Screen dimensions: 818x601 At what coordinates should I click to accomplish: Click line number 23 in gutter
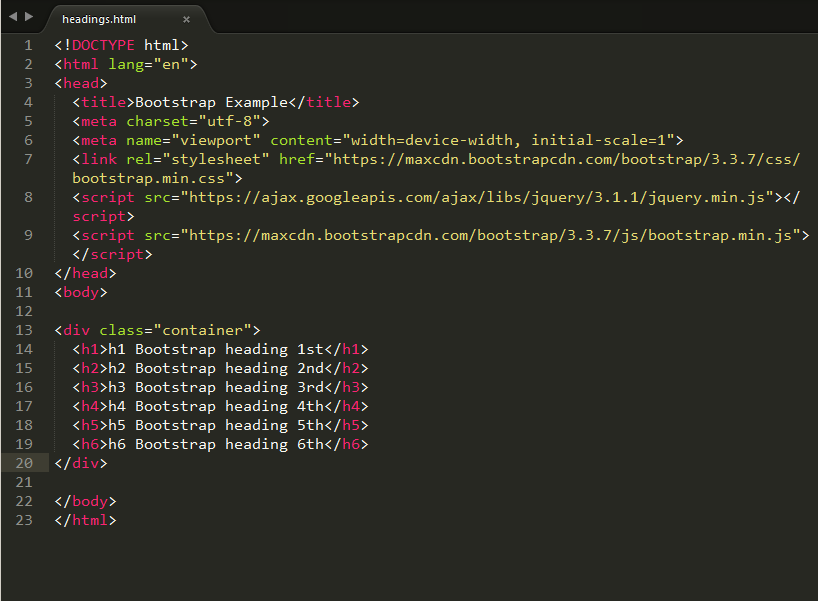pyautogui.click(x=24, y=520)
